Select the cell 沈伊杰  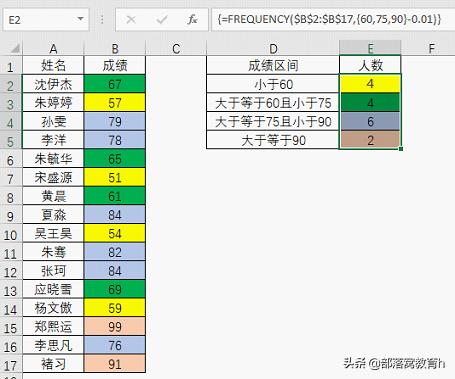53,84
